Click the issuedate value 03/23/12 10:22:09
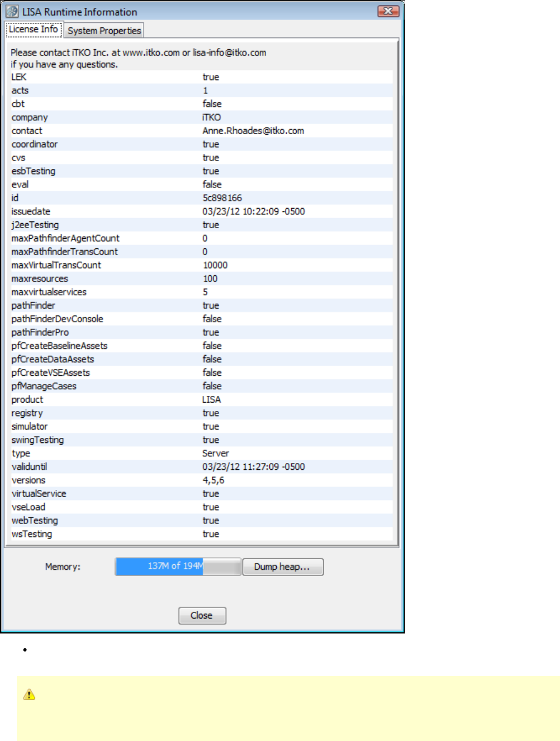Screen dimensions: 560x741 253,211
